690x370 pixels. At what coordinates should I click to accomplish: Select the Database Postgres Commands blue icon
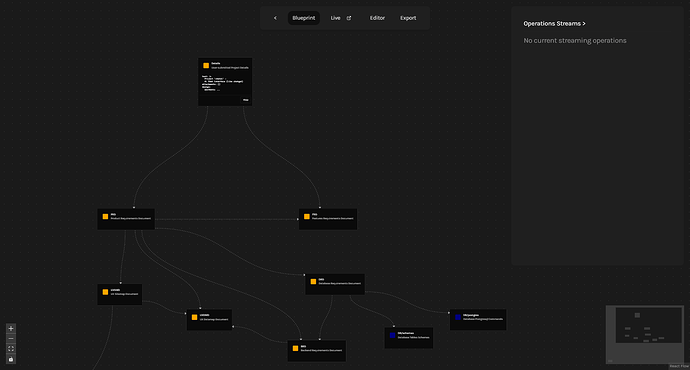coord(458,317)
